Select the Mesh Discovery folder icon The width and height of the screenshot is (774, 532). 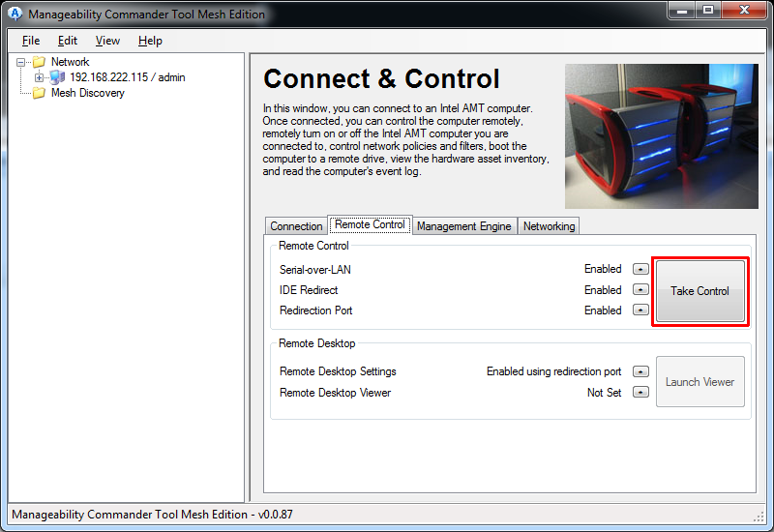click(x=39, y=93)
